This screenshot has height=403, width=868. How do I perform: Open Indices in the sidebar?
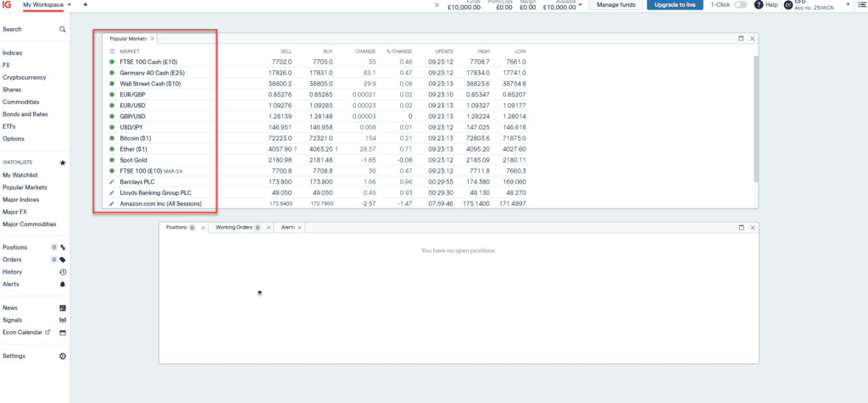coord(12,53)
